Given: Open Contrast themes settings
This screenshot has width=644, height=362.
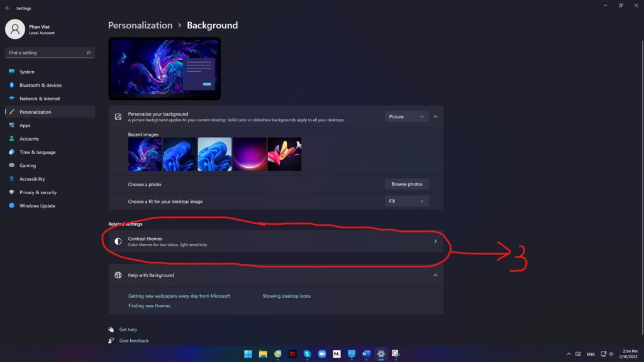Looking at the screenshot, I should 275,241.
